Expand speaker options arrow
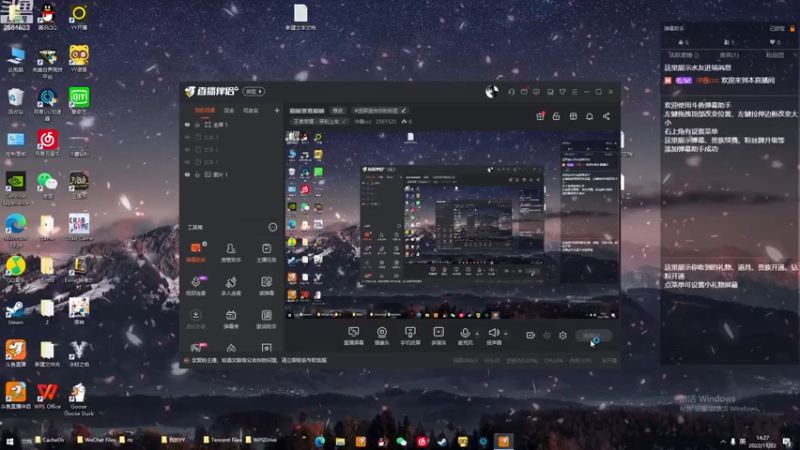800x450 pixels. click(x=506, y=334)
